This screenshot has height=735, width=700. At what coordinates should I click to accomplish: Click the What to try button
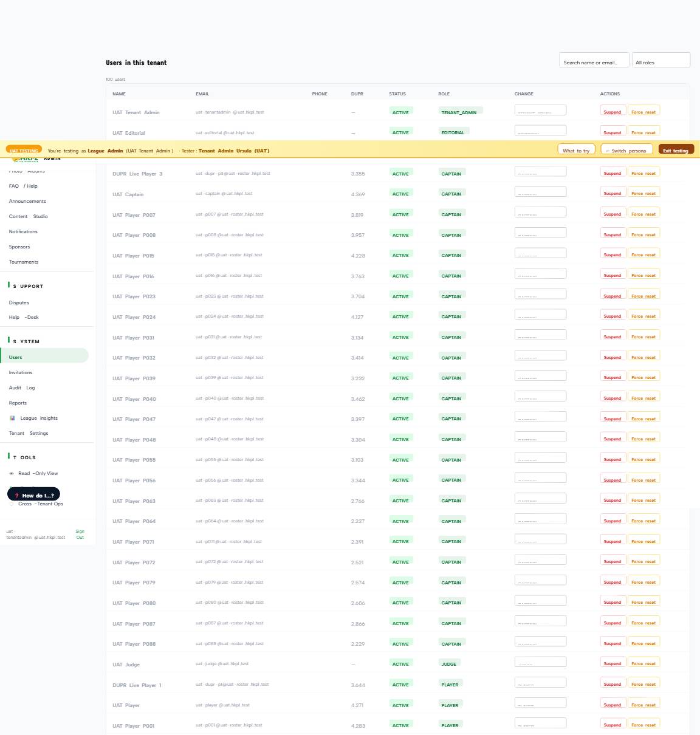pos(576,149)
